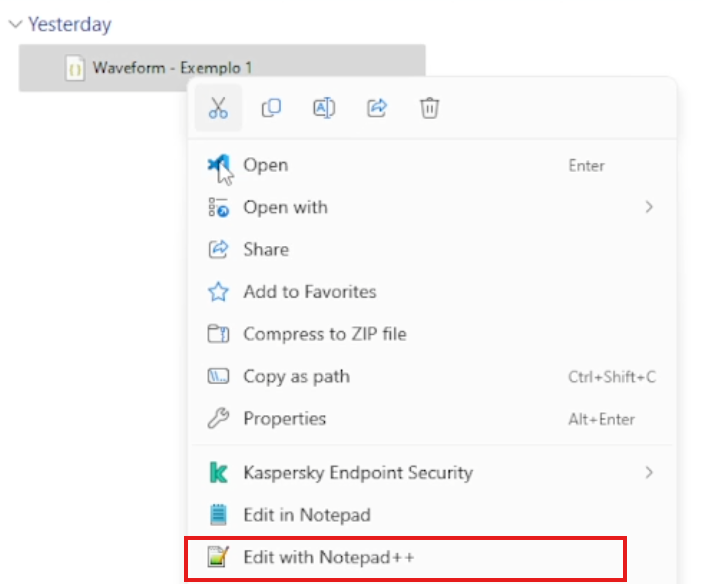Viewport: 703px width, 584px height.
Task: Collapse the Yesterday group chevron
Action: pos(14,25)
